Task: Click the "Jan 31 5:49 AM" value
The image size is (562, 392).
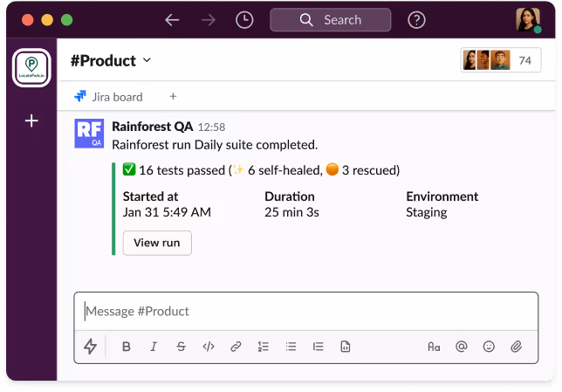Action: tap(167, 212)
